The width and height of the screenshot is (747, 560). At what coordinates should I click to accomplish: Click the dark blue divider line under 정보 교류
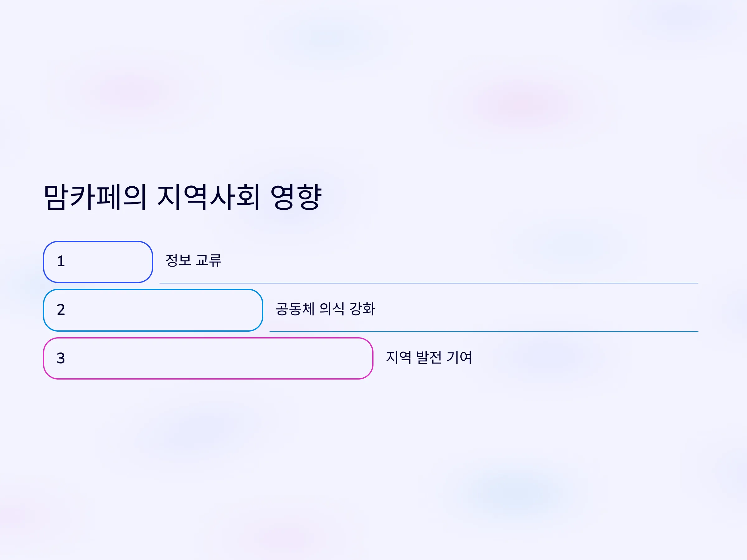pyautogui.click(x=429, y=283)
